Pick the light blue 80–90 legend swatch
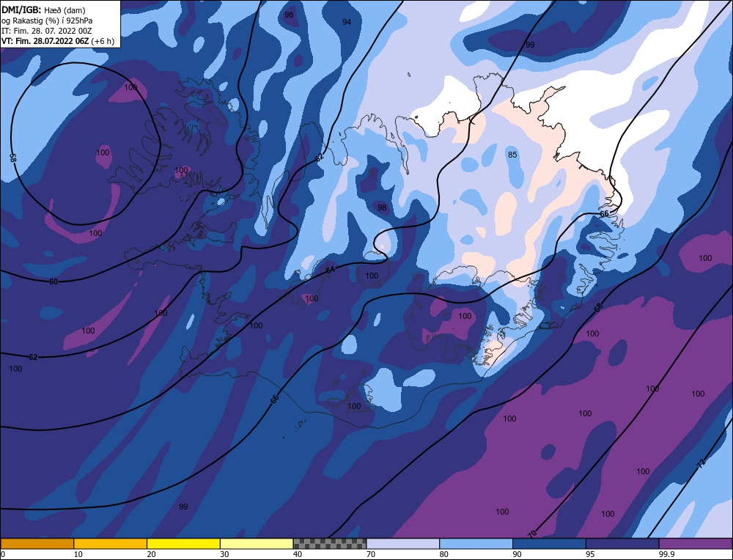Viewport: 733px width, 560px height. (x=476, y=544)
